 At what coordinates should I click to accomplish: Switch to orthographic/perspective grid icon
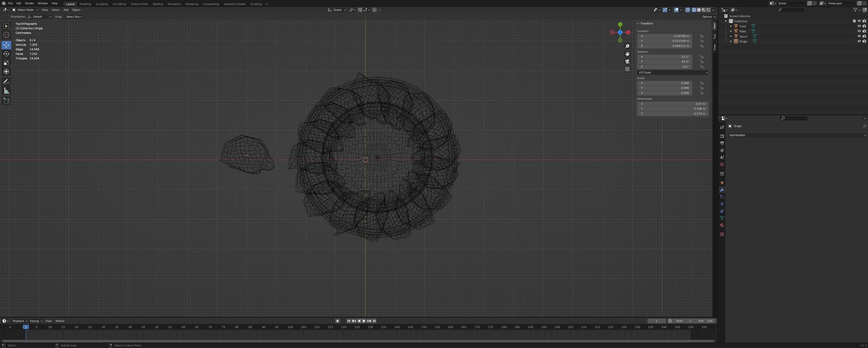[627, 69]
